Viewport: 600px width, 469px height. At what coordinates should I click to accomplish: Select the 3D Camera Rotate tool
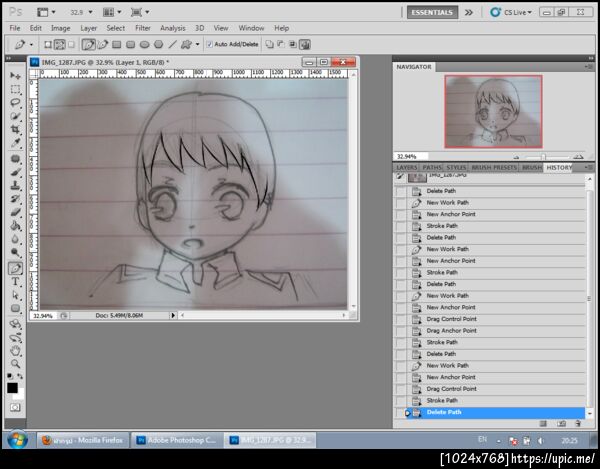point(15,338)
